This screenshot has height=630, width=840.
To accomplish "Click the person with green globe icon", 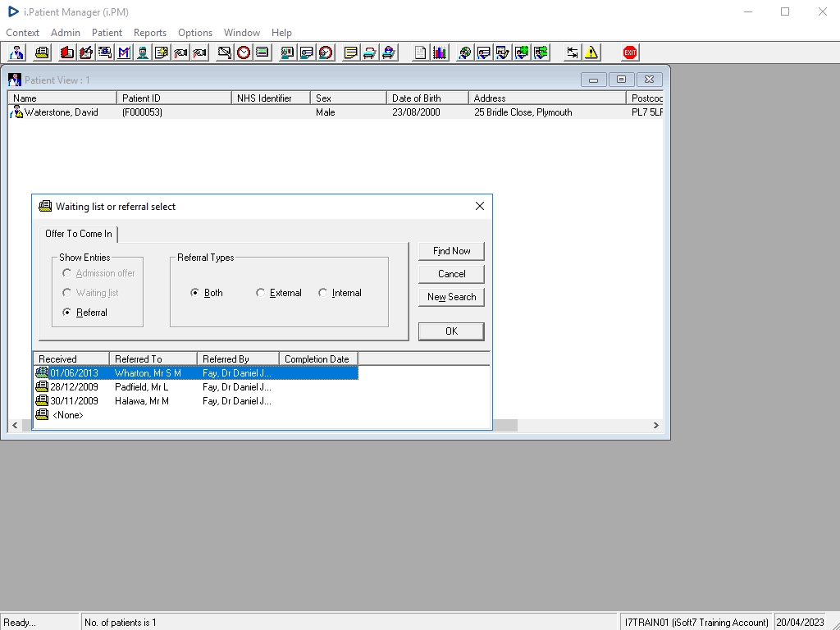I will coord(522,52).
